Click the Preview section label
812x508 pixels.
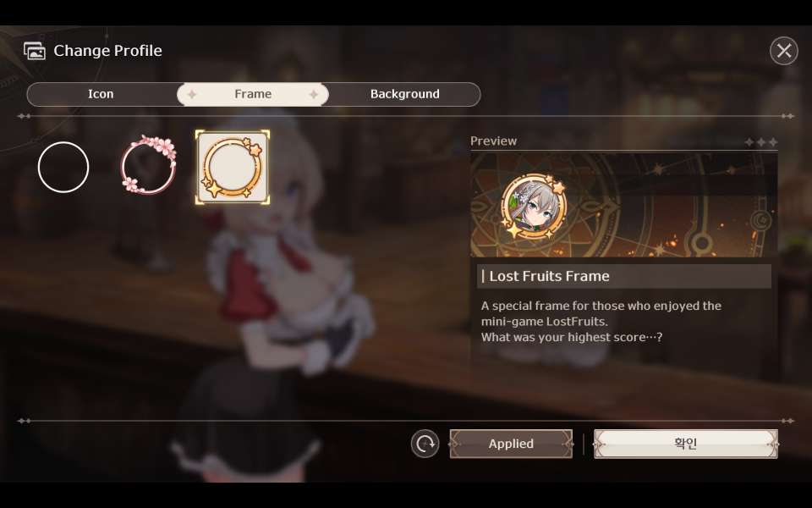493,141
